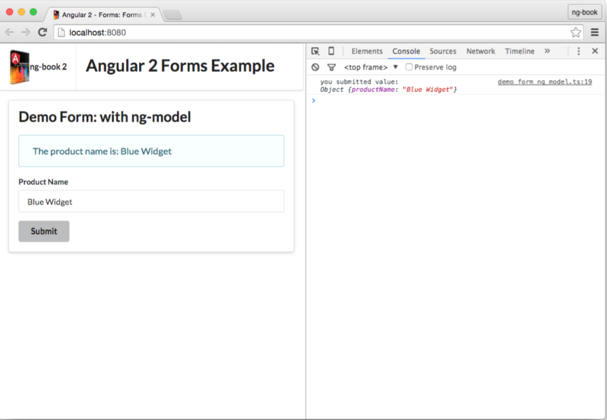Open DevTools three-dot options menu
The height and width of the screenshot is (420, 607).
[579, 51]
